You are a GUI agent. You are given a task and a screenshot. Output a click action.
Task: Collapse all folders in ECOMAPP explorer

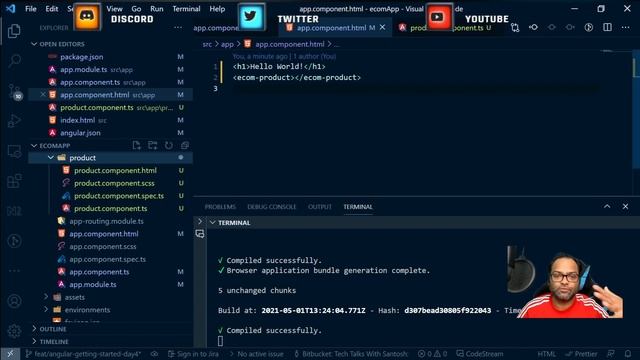pos(184,145)
